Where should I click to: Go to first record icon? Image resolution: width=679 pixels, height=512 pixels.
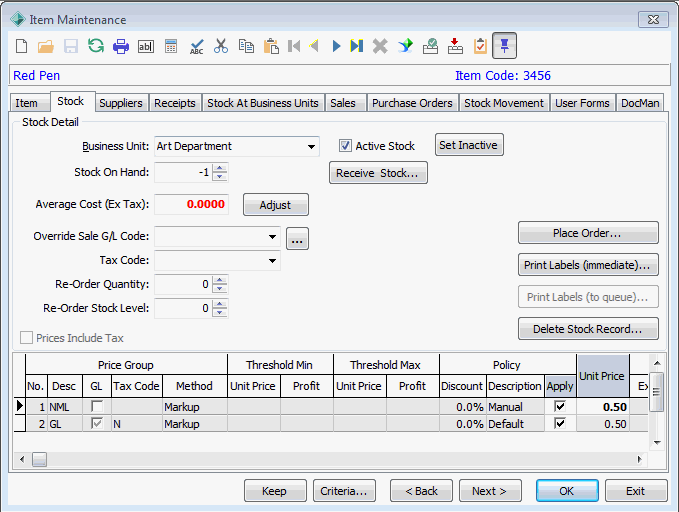tap(294, 46)
